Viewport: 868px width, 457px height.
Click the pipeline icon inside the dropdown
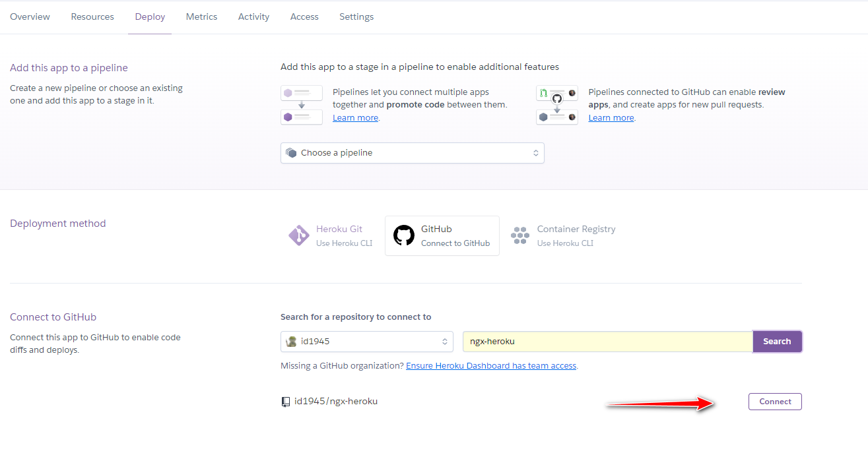291,153
